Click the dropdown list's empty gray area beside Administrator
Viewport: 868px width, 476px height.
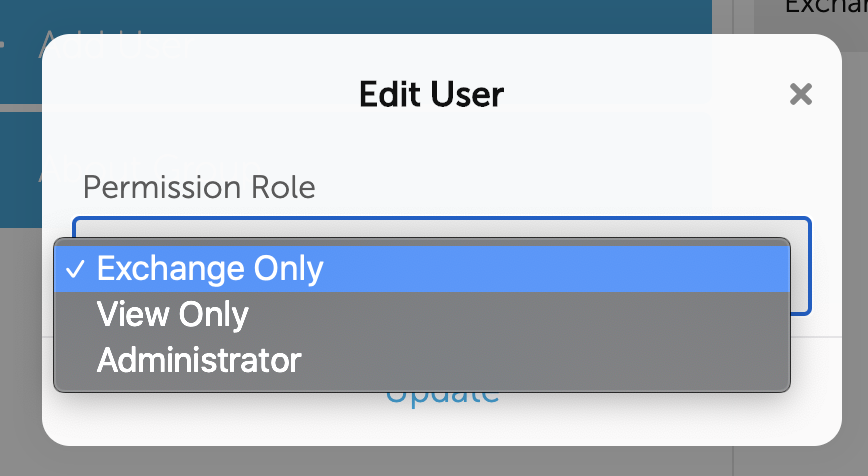[x=550, y=360]
